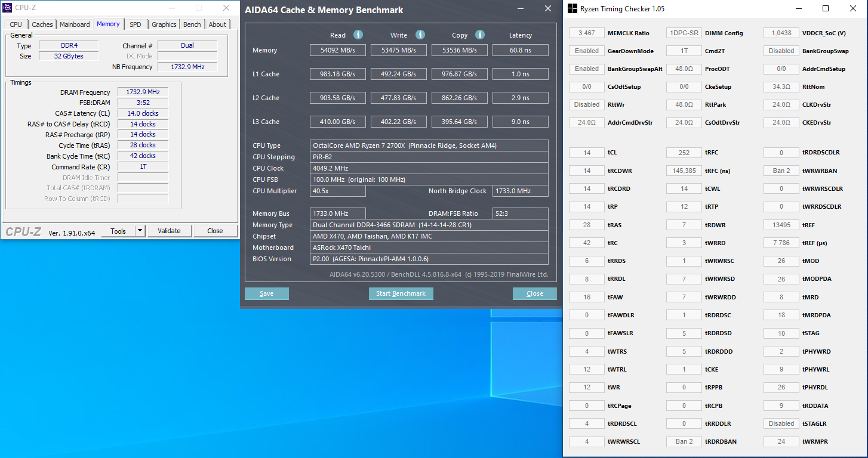Viewport: 868px width, 458px height.
Task: Minimize the AIDA64 Cache & Memory Benchmark window
Action: click(521, 9)
